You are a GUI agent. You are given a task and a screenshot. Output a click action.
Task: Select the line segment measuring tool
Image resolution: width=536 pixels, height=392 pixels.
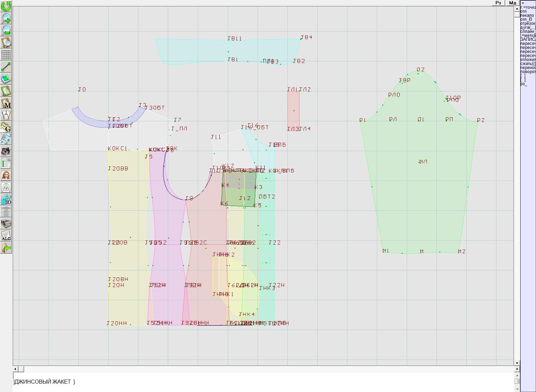pyautogui.click(x=6, y=67)
